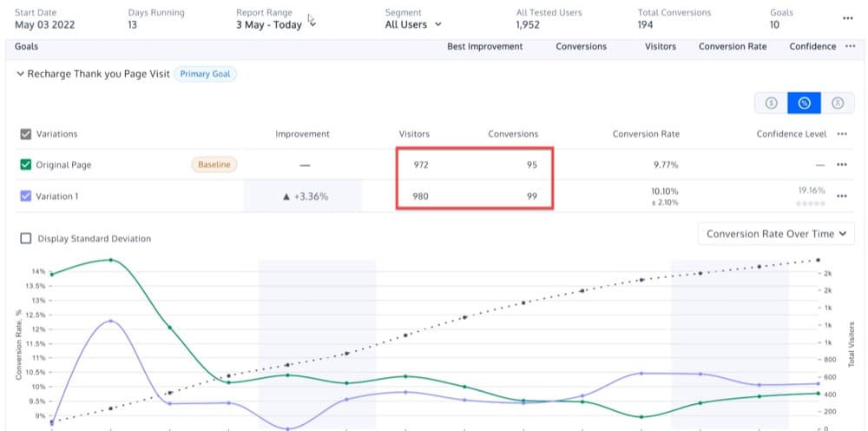Uncheck the Variation 1 checkbox

click(25, 196)
